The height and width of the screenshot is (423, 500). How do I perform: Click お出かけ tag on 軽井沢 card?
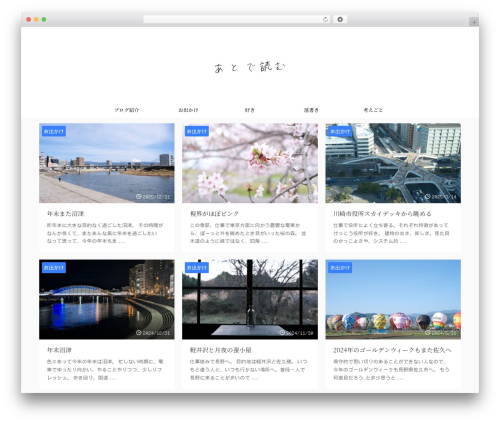[x=197, y=268]
